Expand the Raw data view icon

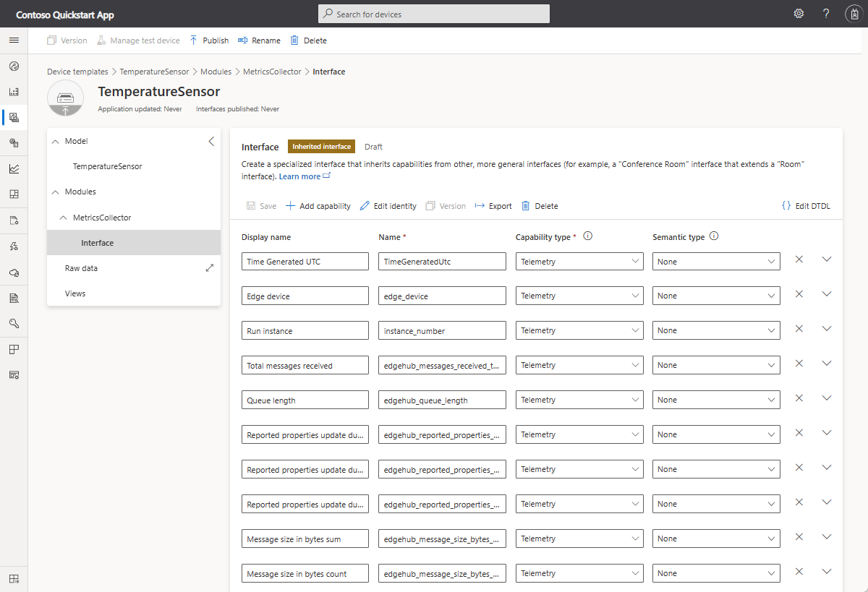[x=210, y=267]
